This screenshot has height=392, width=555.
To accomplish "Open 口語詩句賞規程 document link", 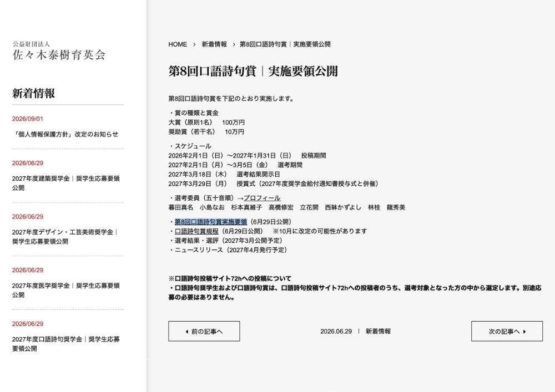I will tap(196, 231).
